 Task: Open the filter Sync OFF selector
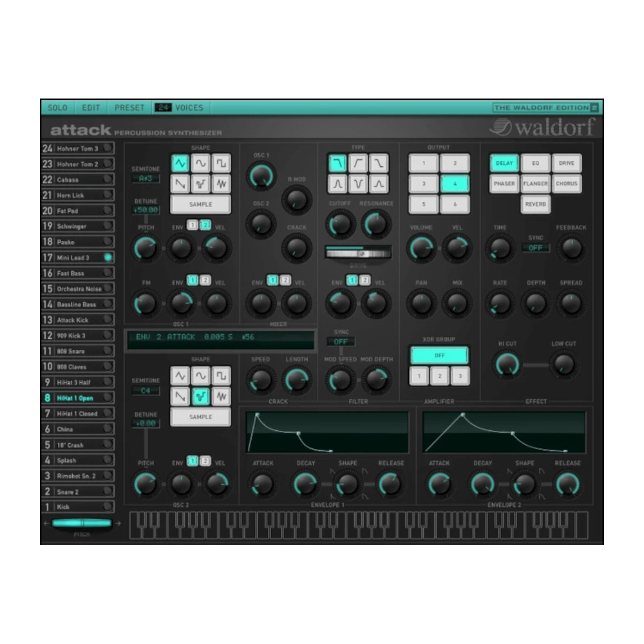click(341, 342)
